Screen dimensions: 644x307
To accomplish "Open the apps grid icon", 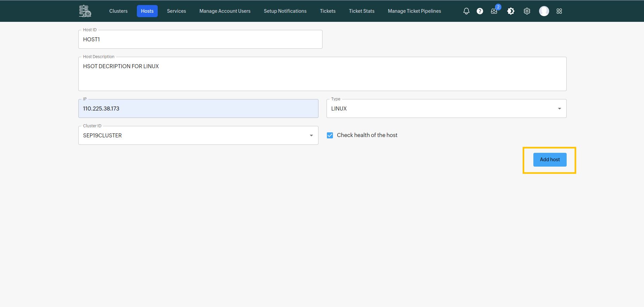I will (x=559, y=11).
